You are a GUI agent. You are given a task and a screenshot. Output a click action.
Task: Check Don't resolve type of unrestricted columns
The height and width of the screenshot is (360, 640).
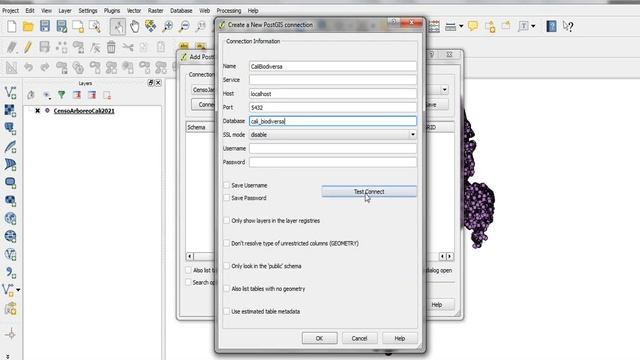pyautogui.click(x=227, y=243)
